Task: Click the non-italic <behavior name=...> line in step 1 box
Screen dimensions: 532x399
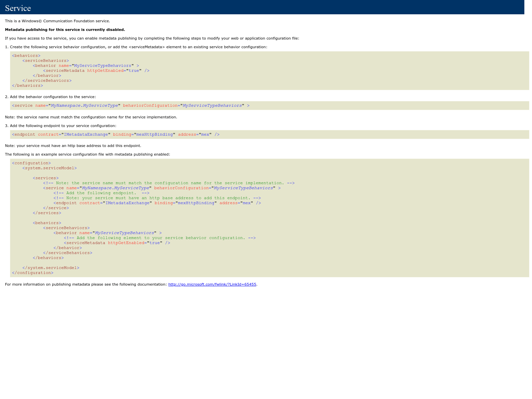Action: click(x=86, y=66)
